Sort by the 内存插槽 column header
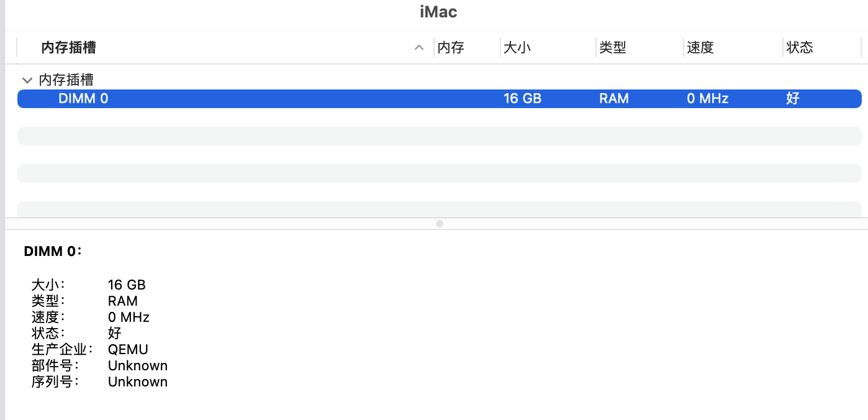868x420 pixels. click(68, 48)
